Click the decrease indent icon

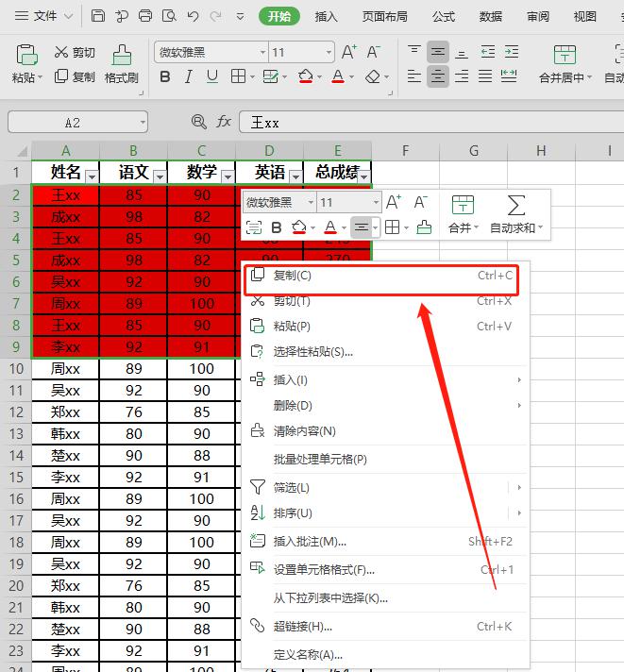[x=488, y=52]
